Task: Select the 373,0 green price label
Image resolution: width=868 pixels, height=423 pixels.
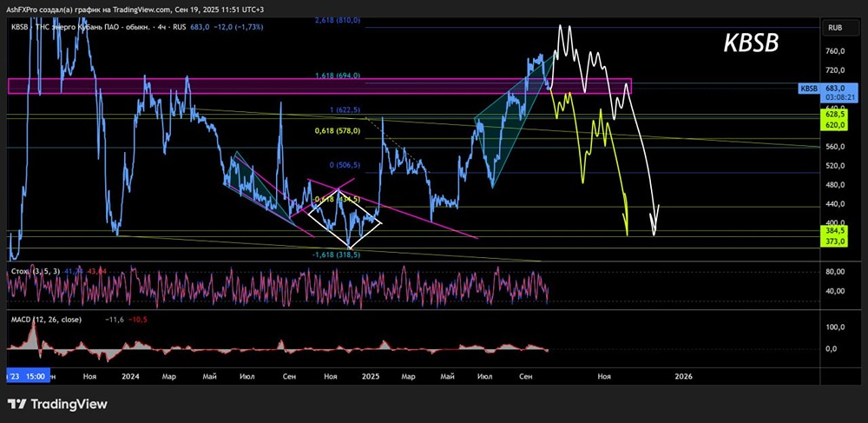Action: pyautogui.click(x=834, y=241)
